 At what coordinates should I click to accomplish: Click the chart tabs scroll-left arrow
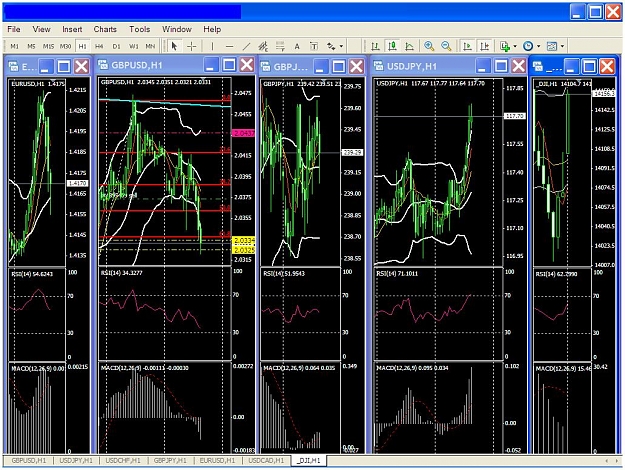click(607, 461)
